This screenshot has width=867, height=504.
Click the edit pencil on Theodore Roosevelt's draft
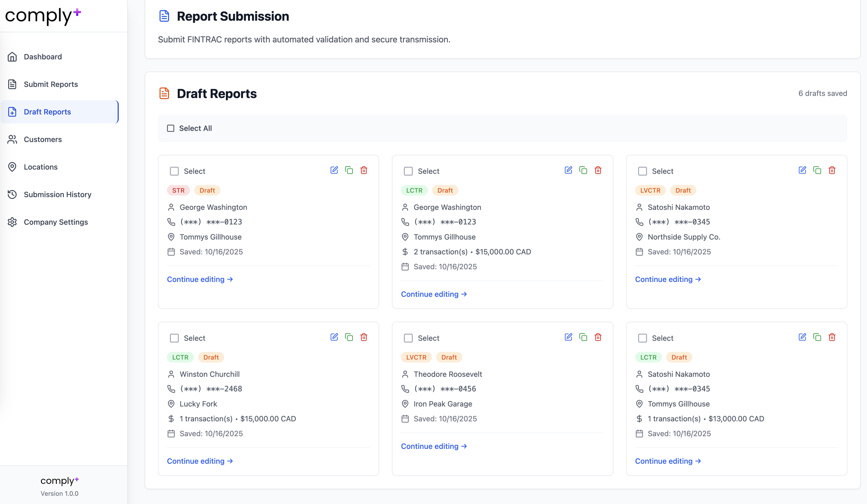[x=568, y=337]
